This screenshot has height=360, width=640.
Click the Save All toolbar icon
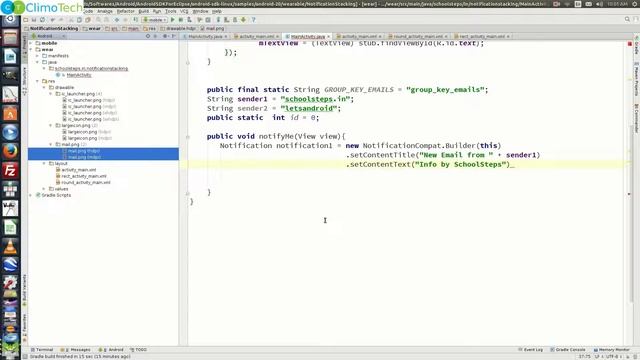[34, 20]
